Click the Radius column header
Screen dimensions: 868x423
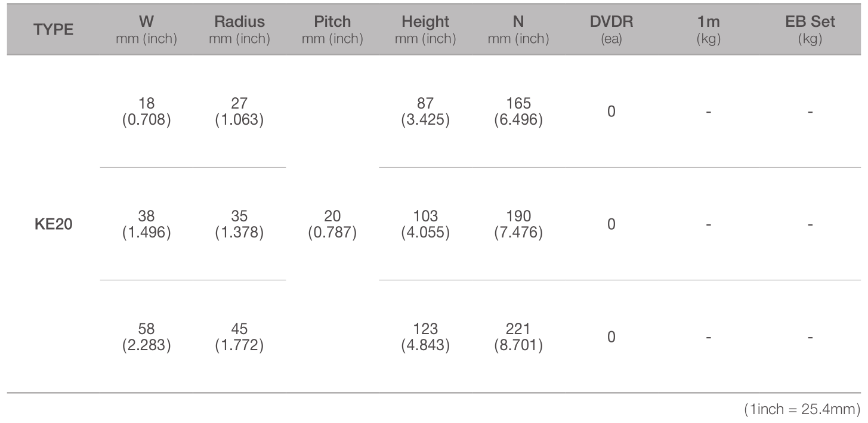pos(239,30)
